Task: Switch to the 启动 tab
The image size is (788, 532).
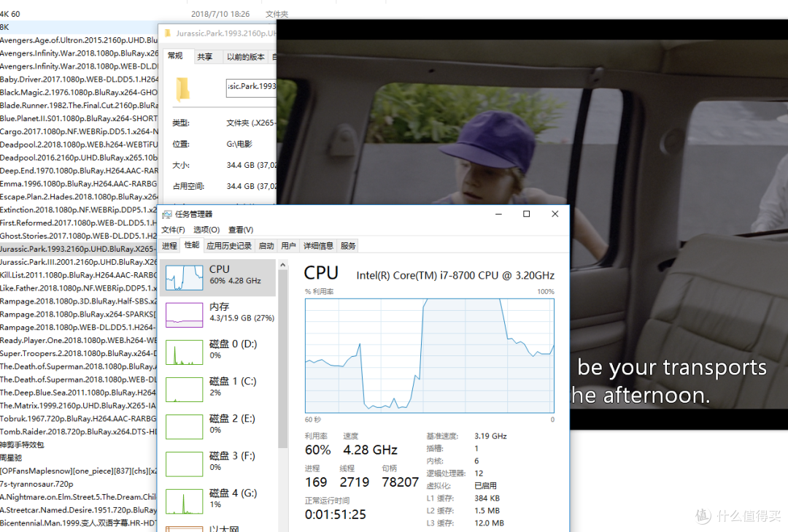Action: [x=266, y=246]
